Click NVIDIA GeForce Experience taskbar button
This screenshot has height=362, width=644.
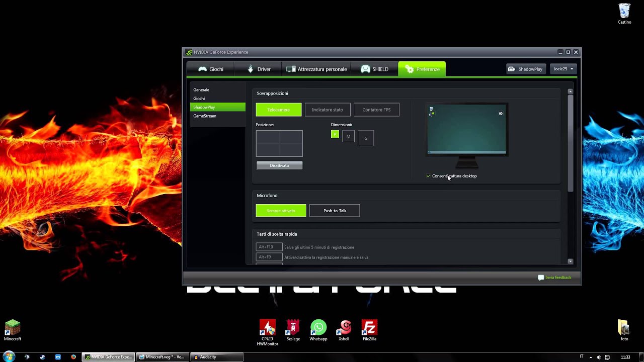click(108, 357)
